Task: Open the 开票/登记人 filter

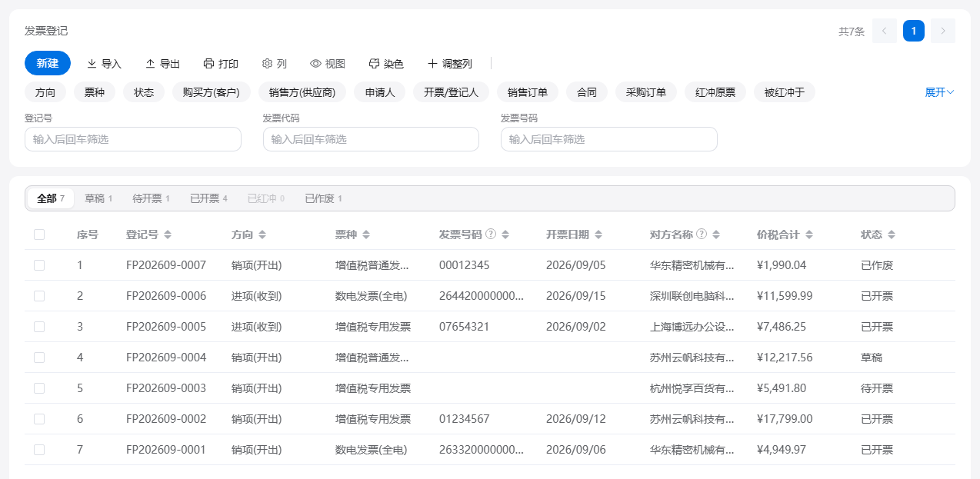Action: pos(452,92)
